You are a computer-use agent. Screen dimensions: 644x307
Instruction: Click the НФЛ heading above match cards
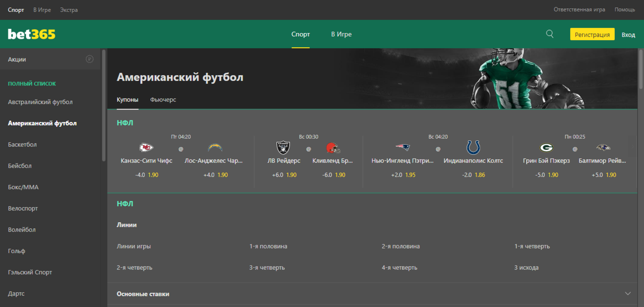(x=125, y=123)
